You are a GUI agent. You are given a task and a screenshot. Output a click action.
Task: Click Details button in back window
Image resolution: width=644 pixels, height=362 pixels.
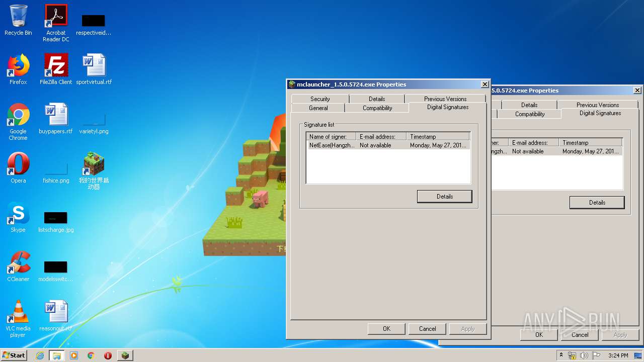pyautogui.click(x=597, y=203)
